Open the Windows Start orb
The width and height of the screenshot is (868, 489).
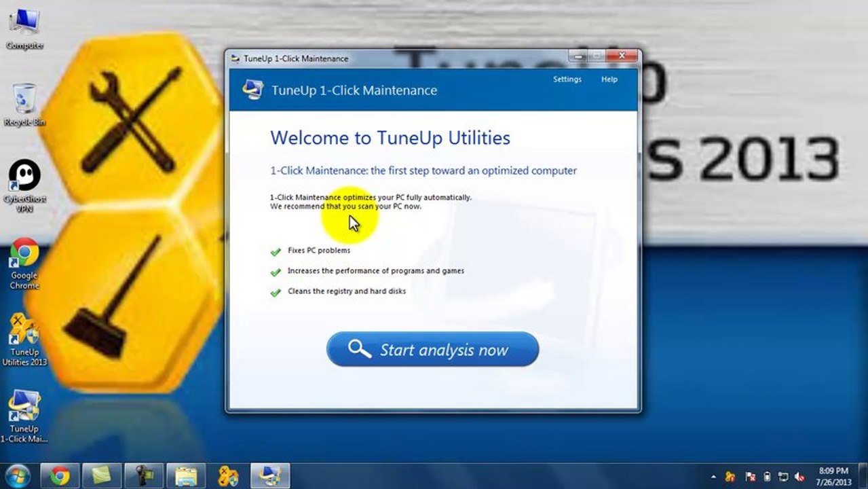tap(17, 475)
